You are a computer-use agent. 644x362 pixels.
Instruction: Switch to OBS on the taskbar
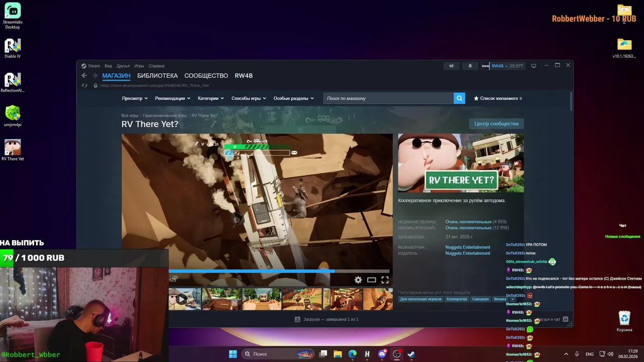(x=396, y=354)
